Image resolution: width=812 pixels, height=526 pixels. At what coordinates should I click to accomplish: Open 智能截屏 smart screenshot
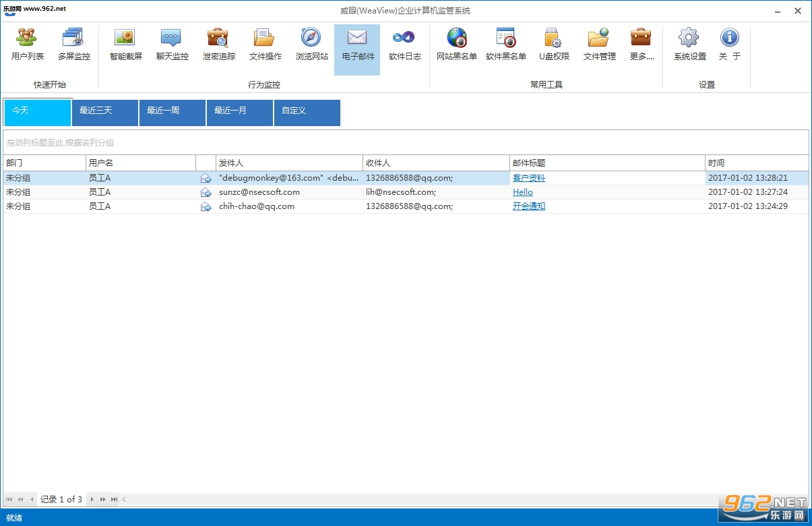tap(126, 45)
